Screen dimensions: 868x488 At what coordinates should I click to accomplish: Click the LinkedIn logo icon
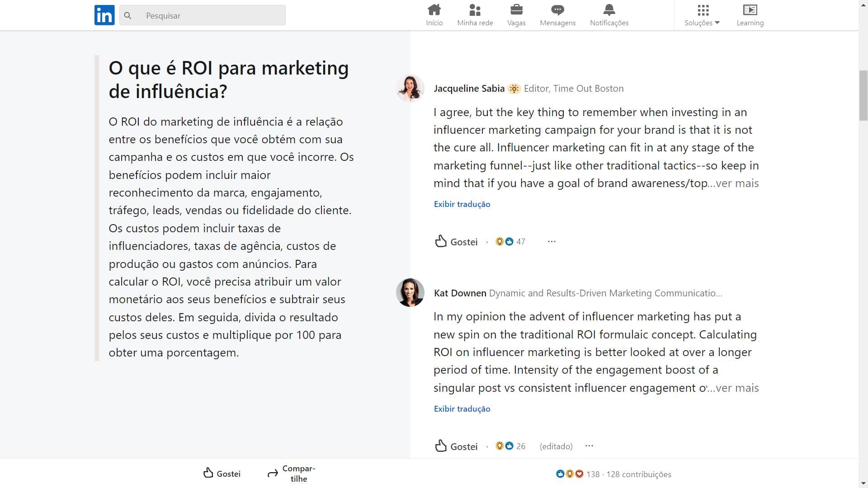tap(104, 15)
